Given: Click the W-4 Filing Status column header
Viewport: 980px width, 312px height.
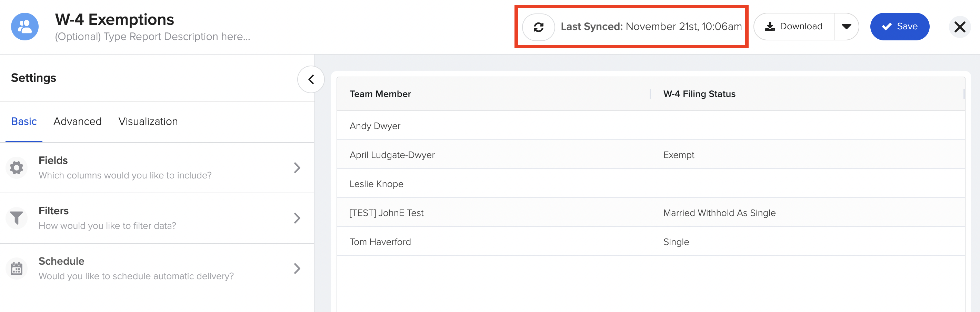Looking at the screenshot, I should [699, 94].
